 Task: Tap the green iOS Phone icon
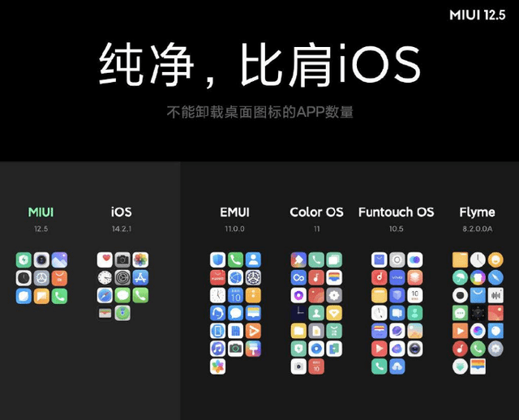(x=140, y=295)
